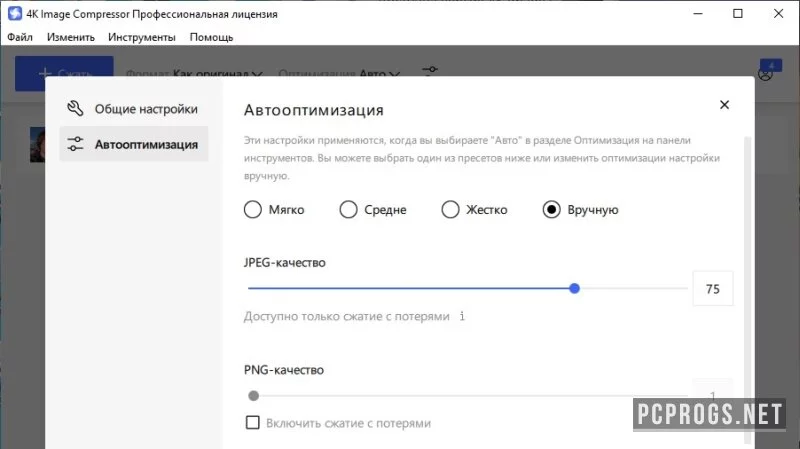Click the user account icon in toolbar
This screenshot has height=449, width=800.
(x=765, y=74)
